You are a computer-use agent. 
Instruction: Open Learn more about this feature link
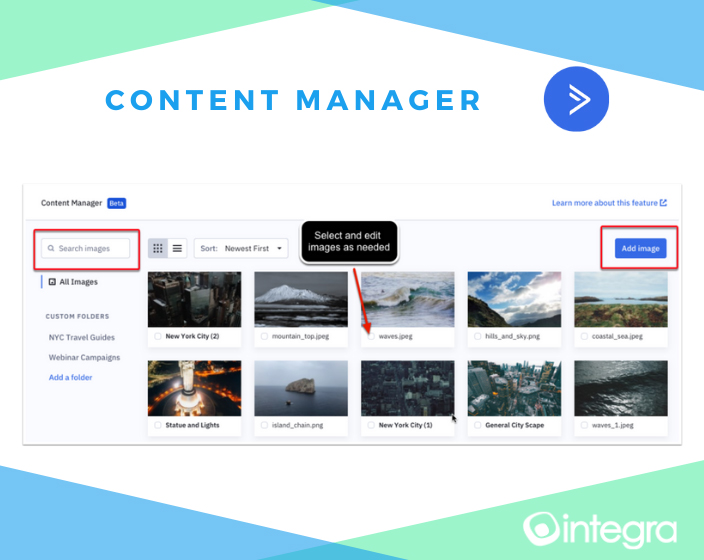(608, 203)
